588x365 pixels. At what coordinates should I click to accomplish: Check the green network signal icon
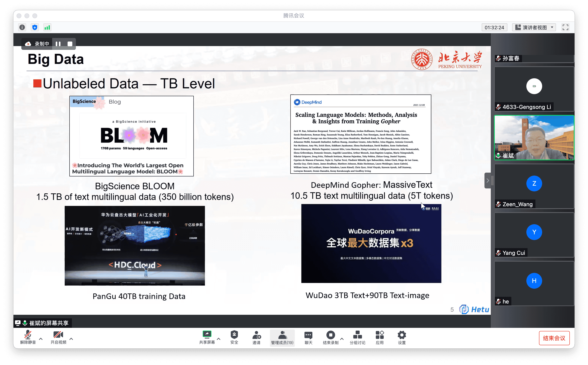(47, 27)
